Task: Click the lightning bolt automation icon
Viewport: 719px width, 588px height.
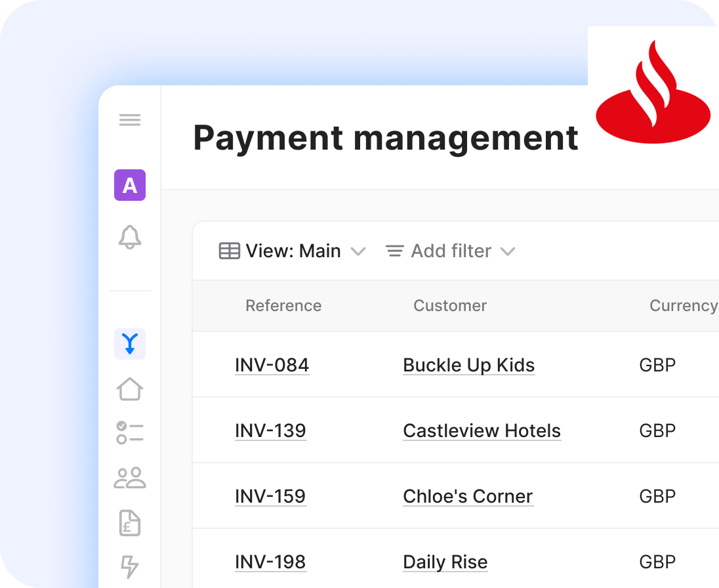Action: point(130,566)
